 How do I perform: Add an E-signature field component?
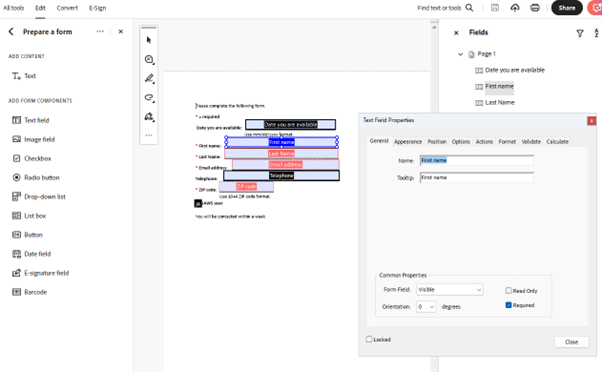pyautogui.click(x=40, y=273)
